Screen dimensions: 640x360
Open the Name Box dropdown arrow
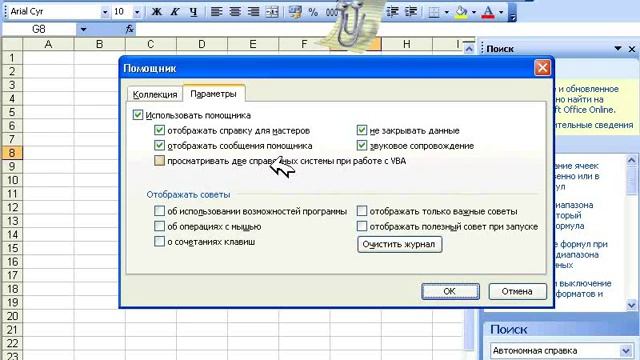click(83, 29)
